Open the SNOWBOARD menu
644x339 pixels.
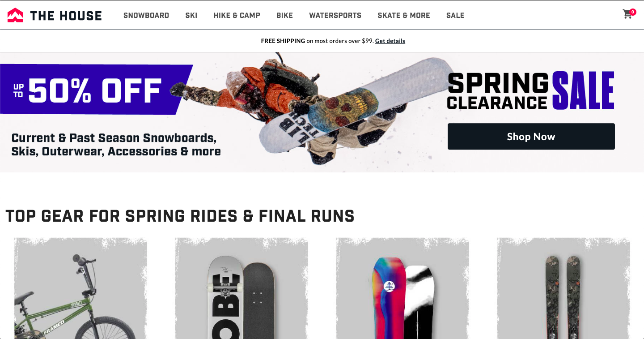pyautogui.click(x=146, y=15)
